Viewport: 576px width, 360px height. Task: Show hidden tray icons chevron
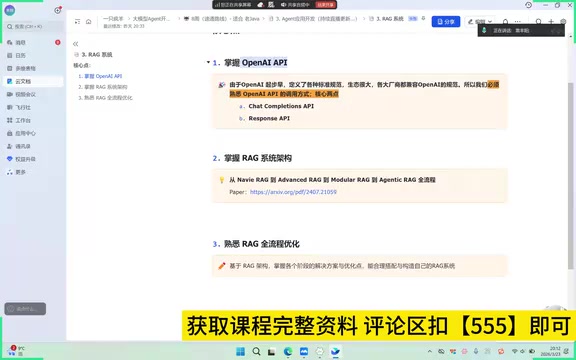(x=429, y=352)
